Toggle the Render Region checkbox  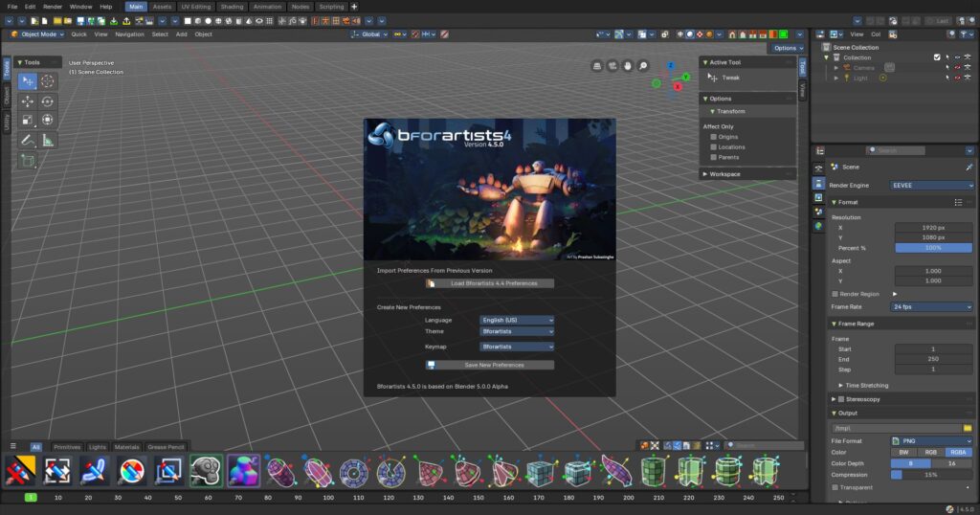(x=835, y=294)
